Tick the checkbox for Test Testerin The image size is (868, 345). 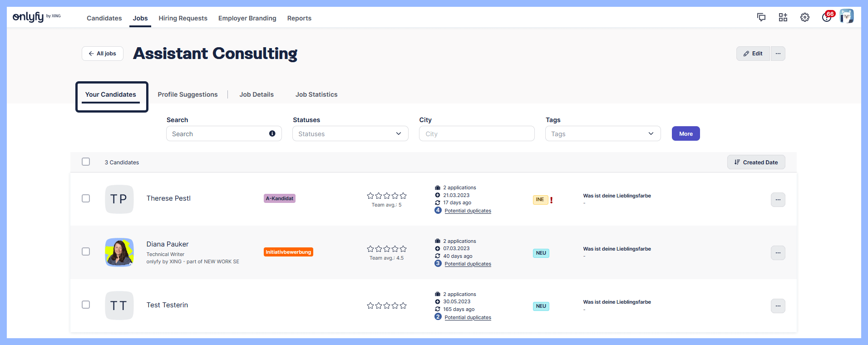86,305
